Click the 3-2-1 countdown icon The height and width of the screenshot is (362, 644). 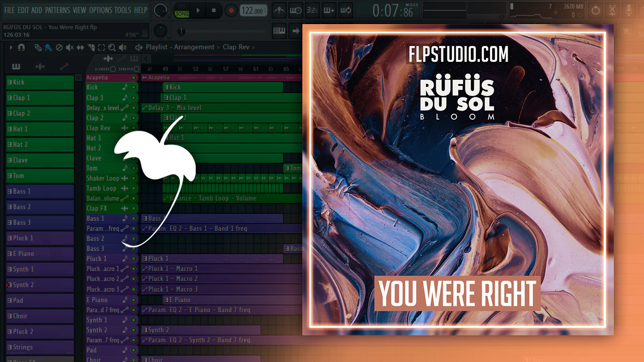[312, 10]
